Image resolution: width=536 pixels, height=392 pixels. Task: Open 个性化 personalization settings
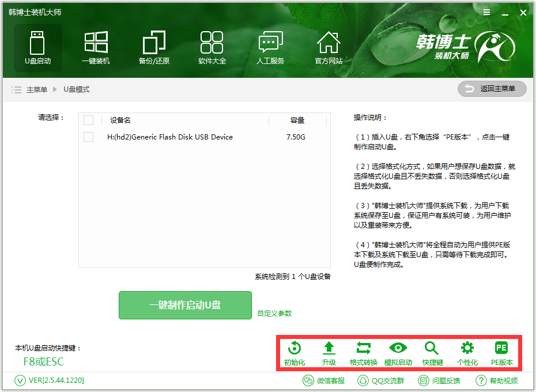click(467, 354)
